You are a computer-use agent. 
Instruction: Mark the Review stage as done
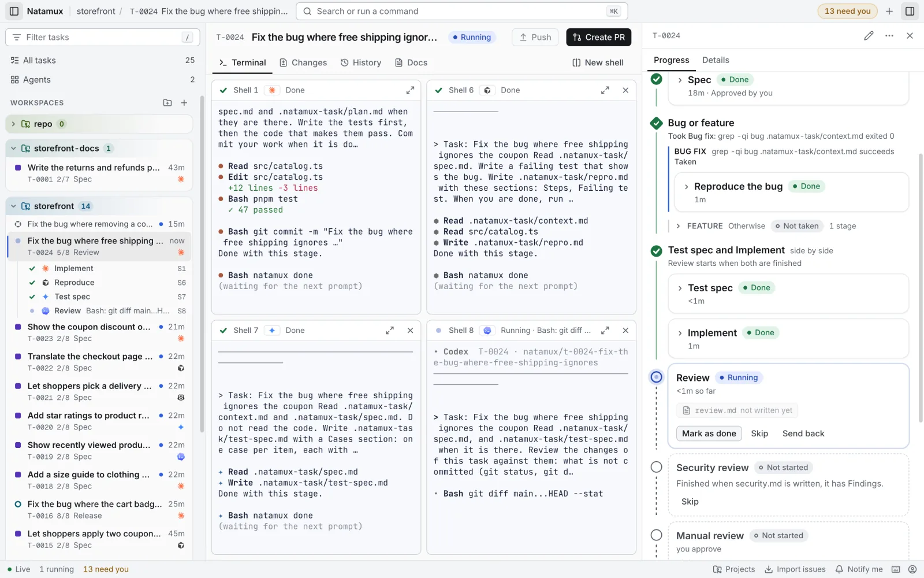709,433
